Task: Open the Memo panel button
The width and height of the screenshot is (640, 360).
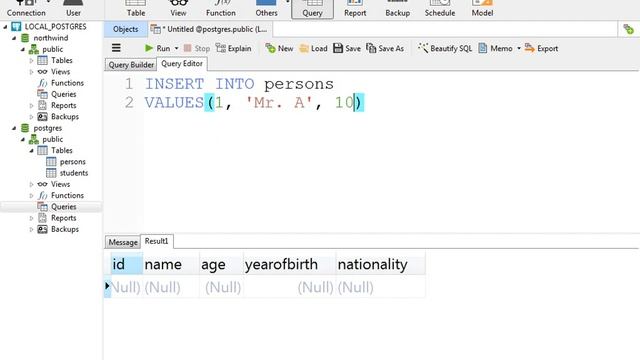Action: click(x=495, y=48)
